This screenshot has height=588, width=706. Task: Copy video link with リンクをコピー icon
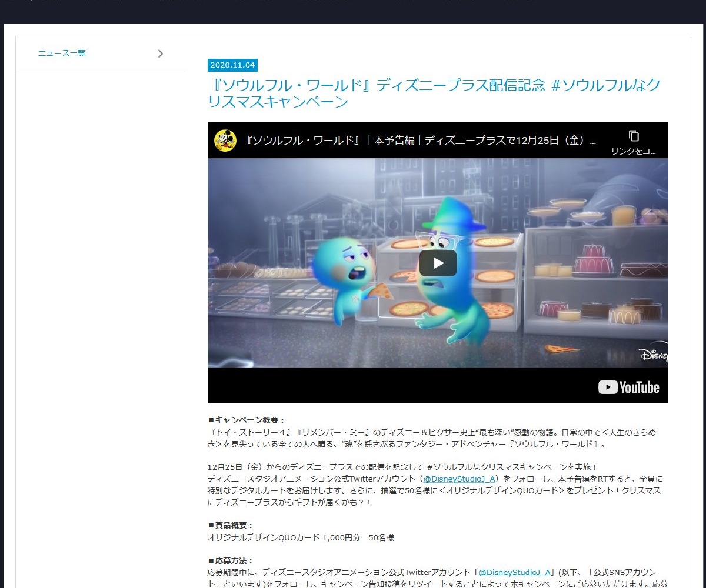click(634, 142)
